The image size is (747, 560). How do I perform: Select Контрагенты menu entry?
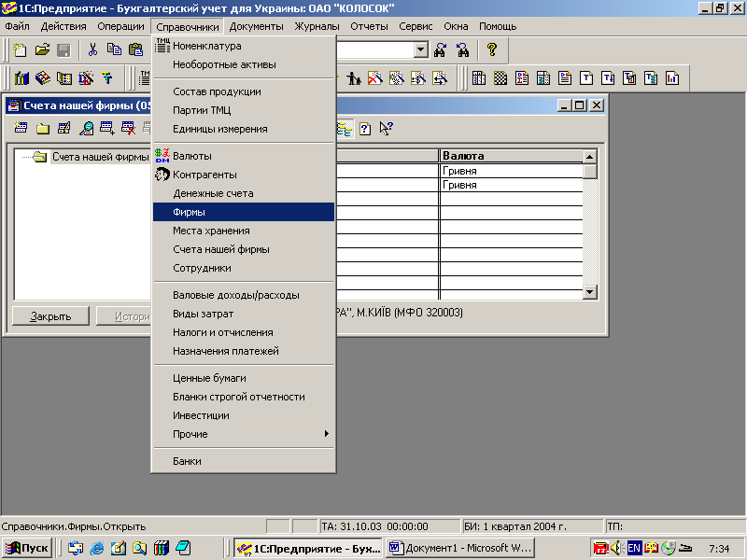point(244,175)
